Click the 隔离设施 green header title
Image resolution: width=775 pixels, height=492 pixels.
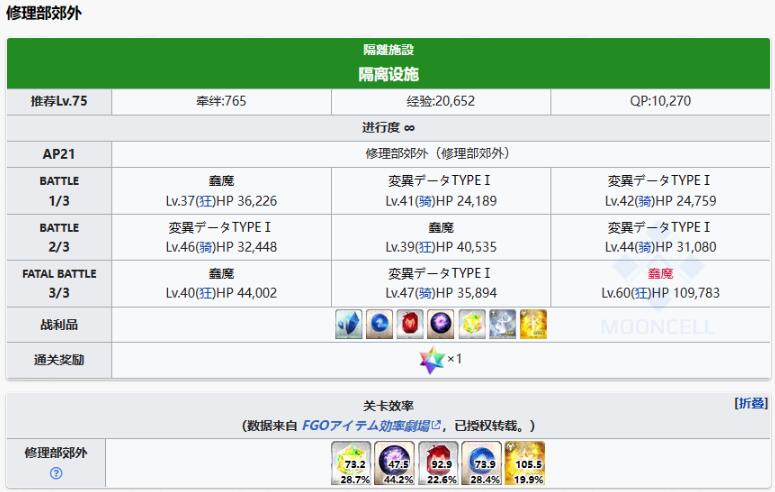pyautogui.click(x=388, y=74)
